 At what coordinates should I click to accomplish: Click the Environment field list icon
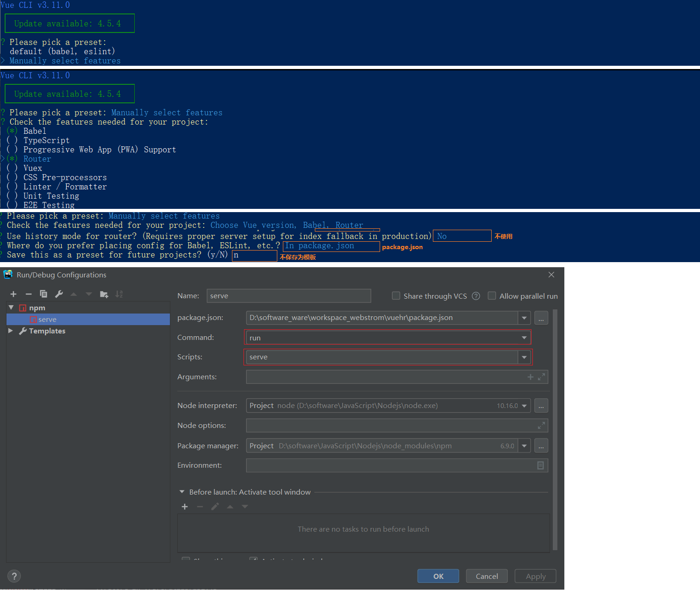coord(540,465)
